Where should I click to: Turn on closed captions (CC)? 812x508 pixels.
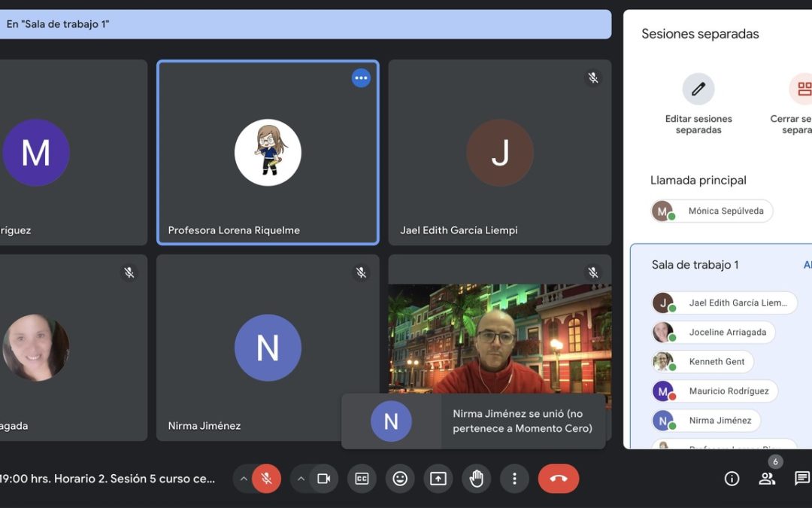click(362, 479)
